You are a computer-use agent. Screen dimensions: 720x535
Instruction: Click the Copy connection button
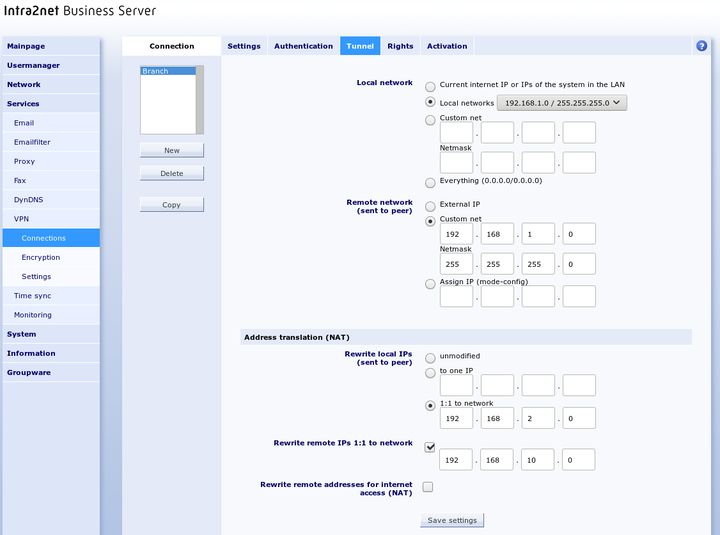tap(172, 205)
